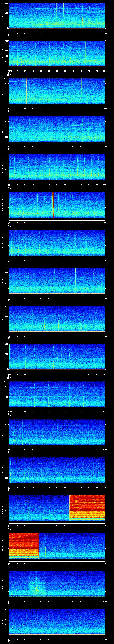Select the spectrogram panel starting at 6:46:00
This screenshot has width=114, height=644.
click(x=57, y=584)
